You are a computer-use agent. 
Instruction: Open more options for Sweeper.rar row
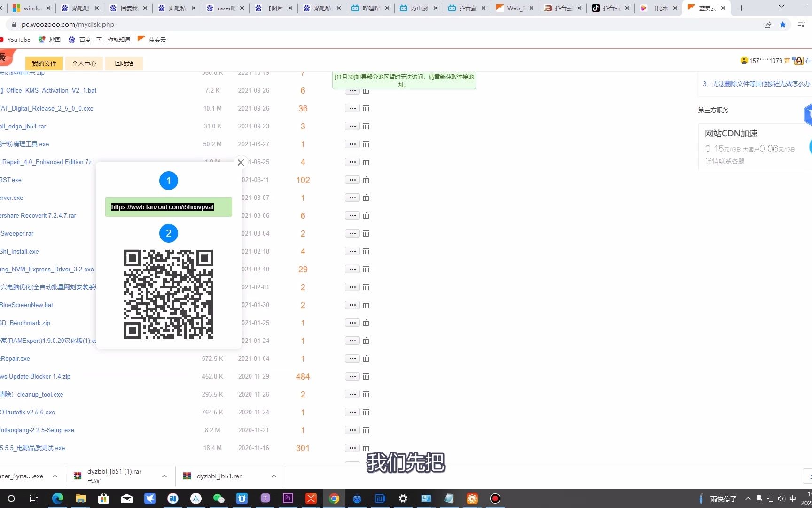pyautogui.click(x=352, y=234)
